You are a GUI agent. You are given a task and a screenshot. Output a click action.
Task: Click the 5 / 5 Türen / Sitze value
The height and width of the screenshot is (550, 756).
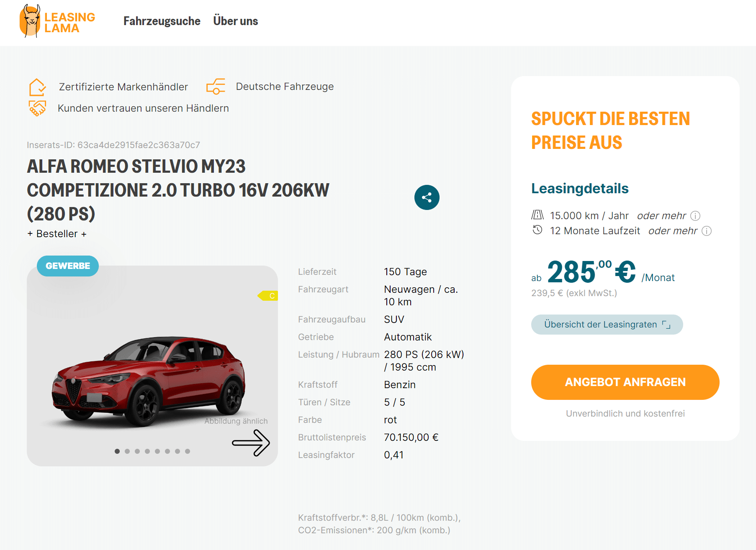click(x=394, y=402)
